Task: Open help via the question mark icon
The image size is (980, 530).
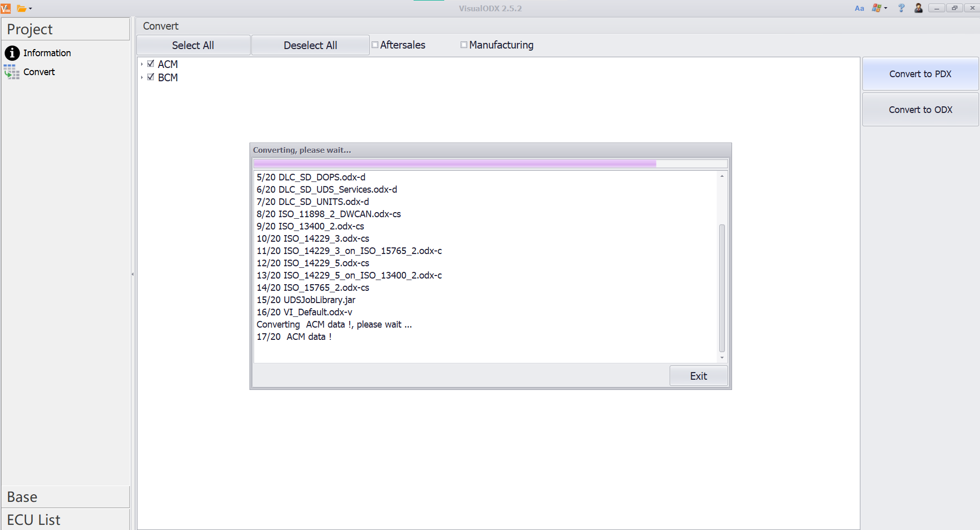Action: (901, 8)
